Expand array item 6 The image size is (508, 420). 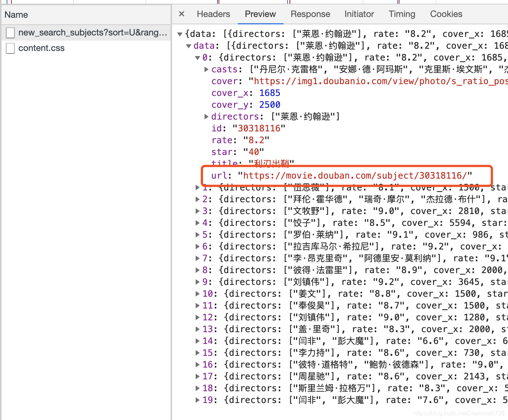pos(198,247)
